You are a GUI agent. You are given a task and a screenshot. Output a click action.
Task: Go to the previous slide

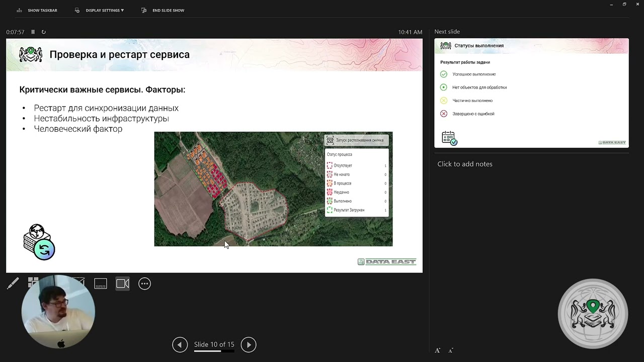tap(180, 345)
